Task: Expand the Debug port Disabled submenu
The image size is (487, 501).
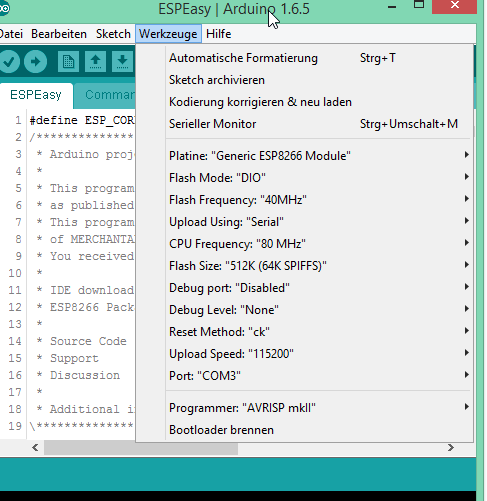Action: 304,288
